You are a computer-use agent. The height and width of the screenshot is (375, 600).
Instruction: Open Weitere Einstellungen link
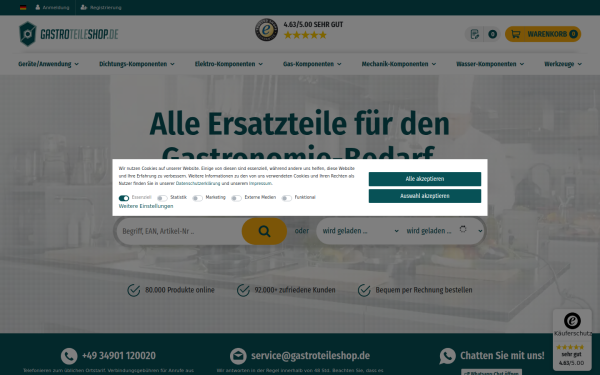146,206
